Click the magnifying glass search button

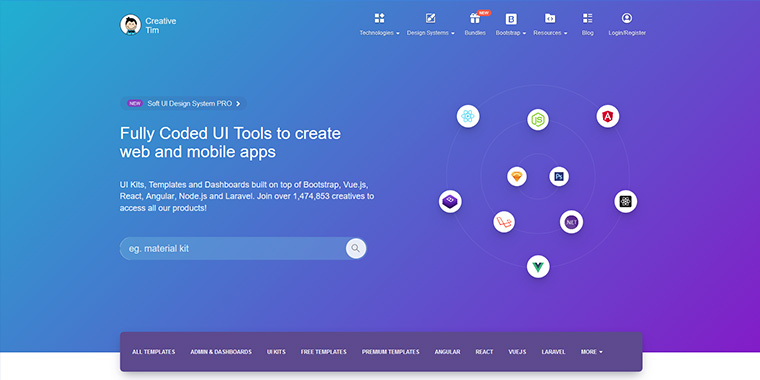click(x=356, y=248)
